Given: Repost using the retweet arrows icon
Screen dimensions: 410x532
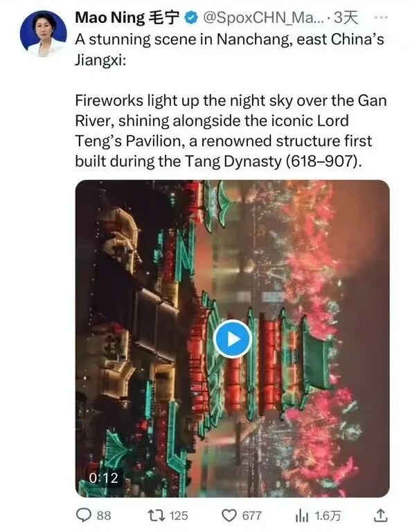Looking at the screenshot, I should 157,515.
